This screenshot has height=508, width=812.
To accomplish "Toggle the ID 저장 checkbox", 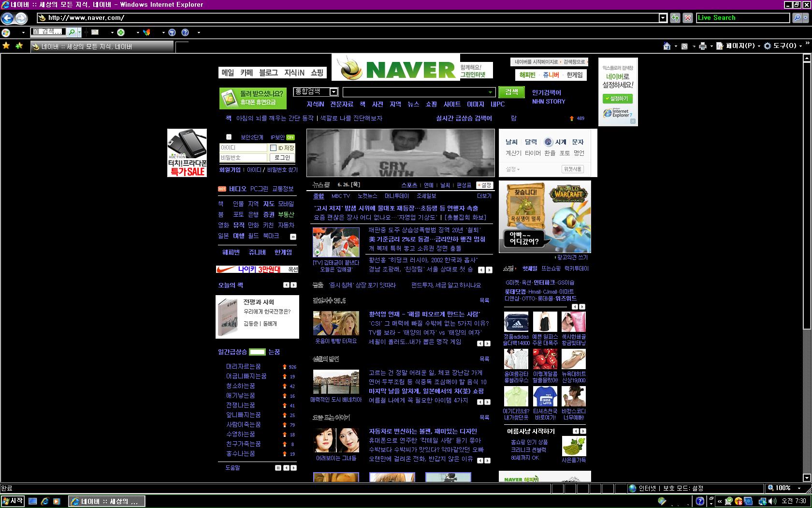I will click(273, 148).
